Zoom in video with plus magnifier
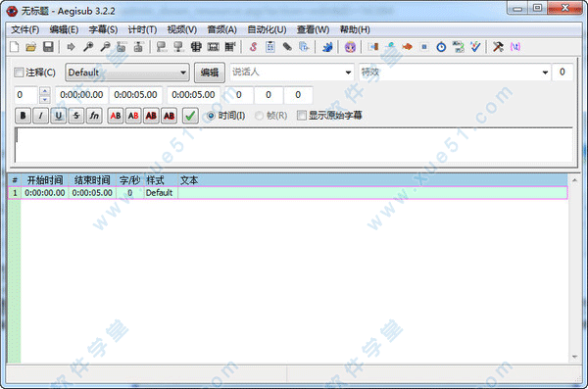588x389 pixels. pos(88,47)
